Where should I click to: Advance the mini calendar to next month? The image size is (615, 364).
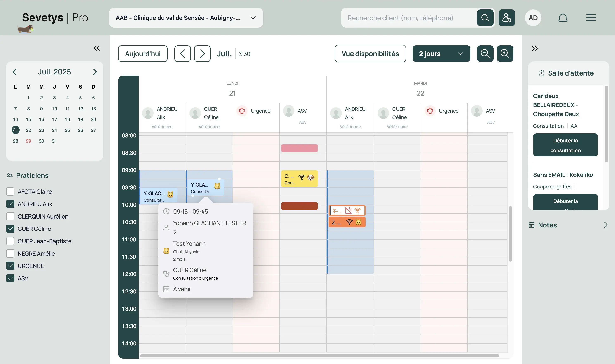[95, 72]
